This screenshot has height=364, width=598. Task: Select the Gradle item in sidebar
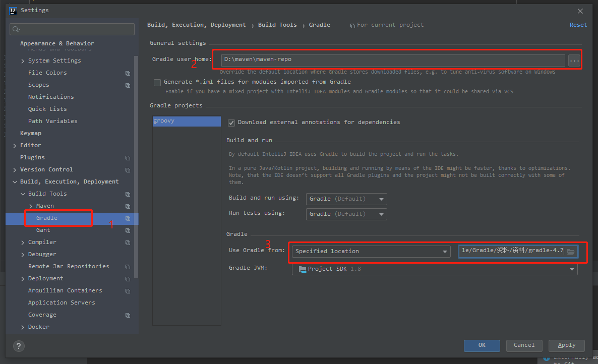pos(46,218)
